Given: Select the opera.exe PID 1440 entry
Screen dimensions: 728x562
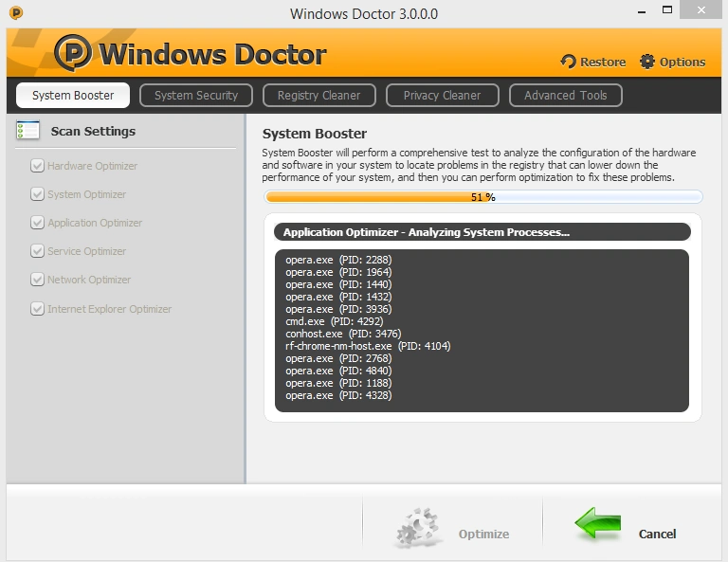Looking at the screenshot, I should (x=338, y=284).
